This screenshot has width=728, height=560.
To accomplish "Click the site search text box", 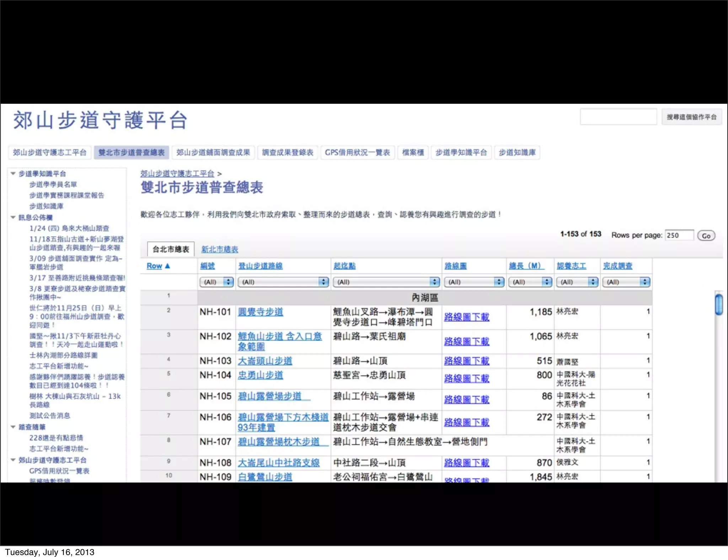I will (x=618, y=117).
